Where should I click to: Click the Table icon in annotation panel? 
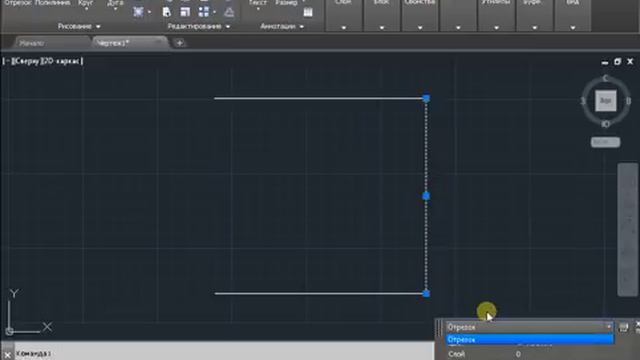pyautogui.click(x=308, y=12)
